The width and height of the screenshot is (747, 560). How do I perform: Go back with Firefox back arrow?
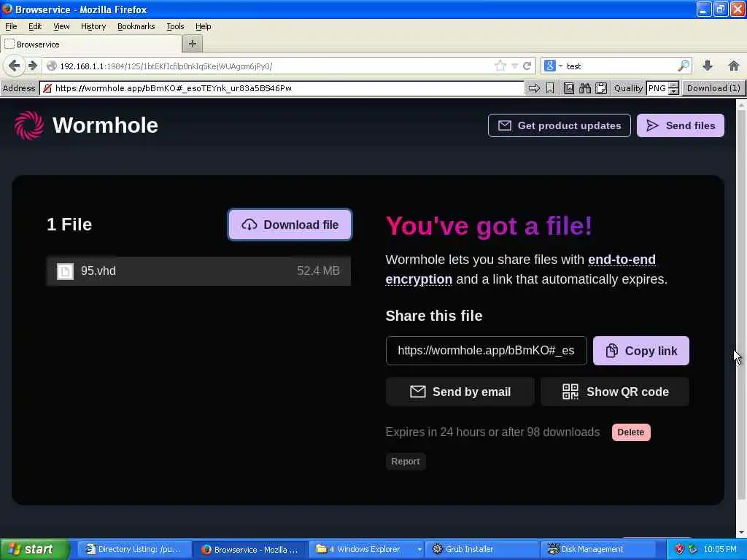click(x=15, y=66)
